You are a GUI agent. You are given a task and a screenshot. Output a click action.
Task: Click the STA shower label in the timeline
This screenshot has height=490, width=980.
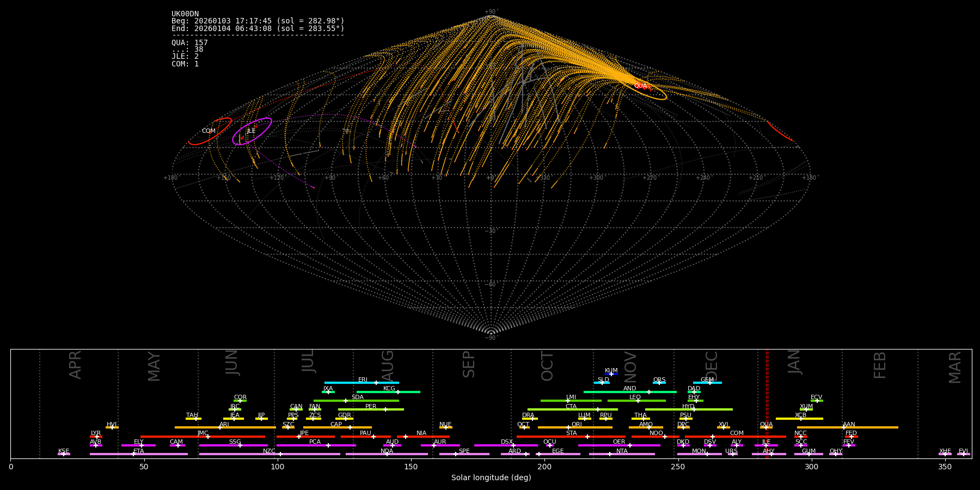tap(571, 433)
